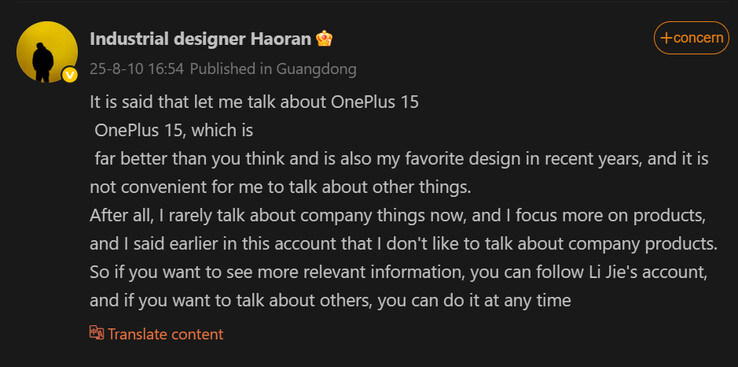Click the line starting 'and I said earlier'

[403, 244]
